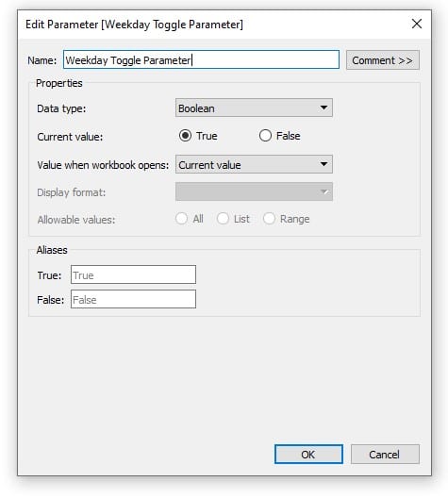Screen dimensions: 448x498
Task: Click the Display format dropdown arrow
Action: click(324, 191)
